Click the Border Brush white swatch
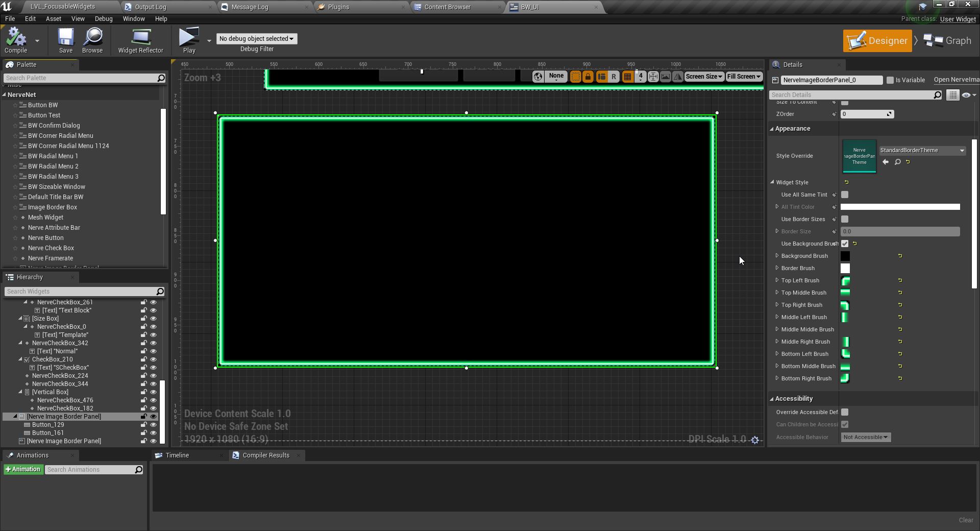This screenshot has height=531, width=980. [845, 268]
